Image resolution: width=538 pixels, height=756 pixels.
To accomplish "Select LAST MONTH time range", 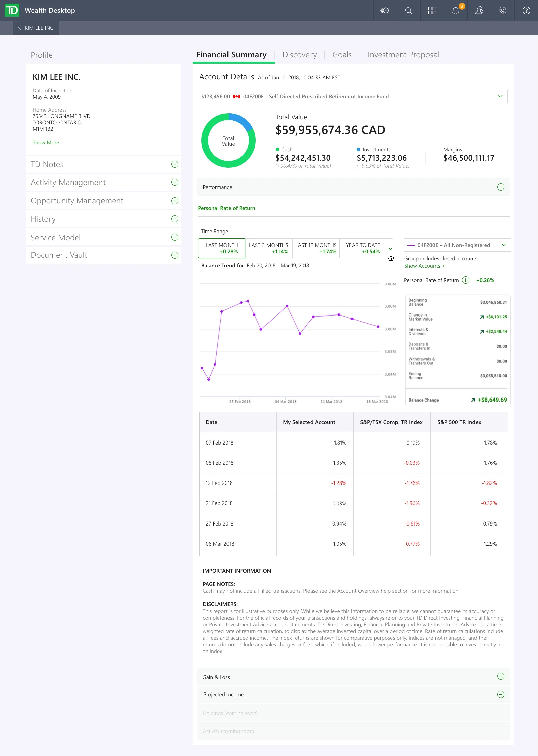I will 221,248.
